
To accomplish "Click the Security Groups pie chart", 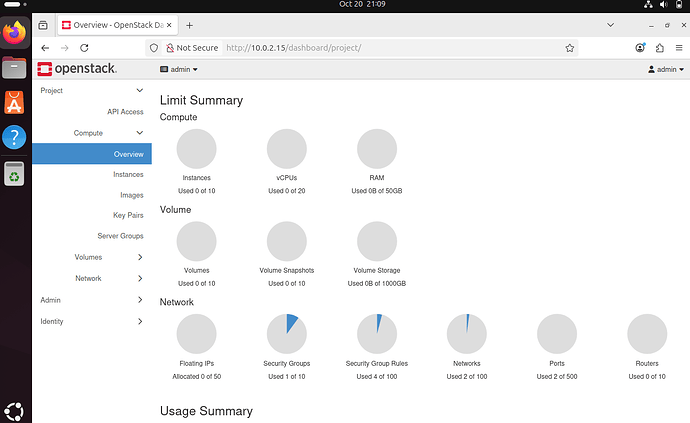I will (286, 334).
